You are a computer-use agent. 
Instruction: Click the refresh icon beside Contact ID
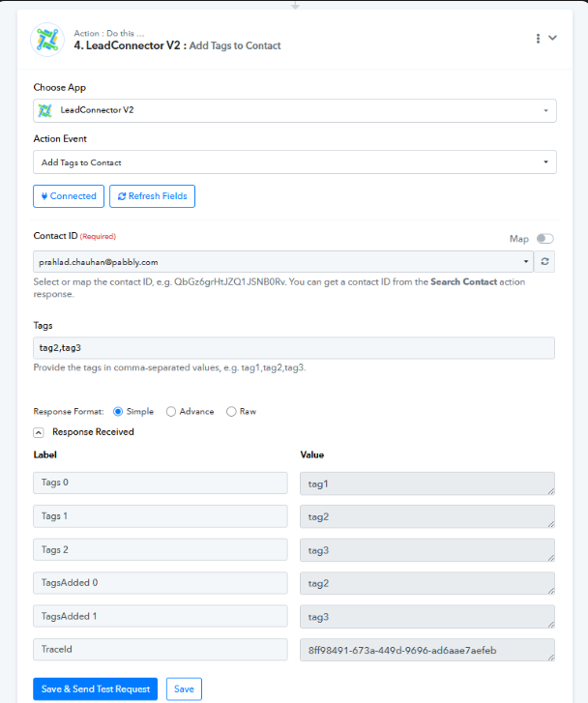coord(545,262)
